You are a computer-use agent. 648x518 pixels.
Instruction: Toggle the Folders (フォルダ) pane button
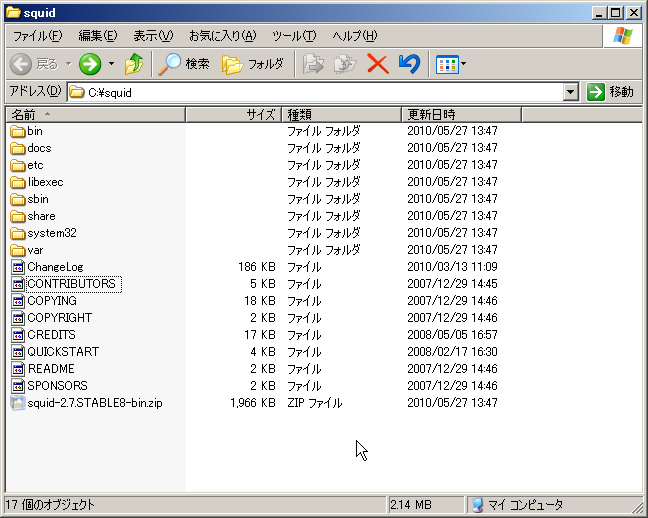click(x=253, y=64)
